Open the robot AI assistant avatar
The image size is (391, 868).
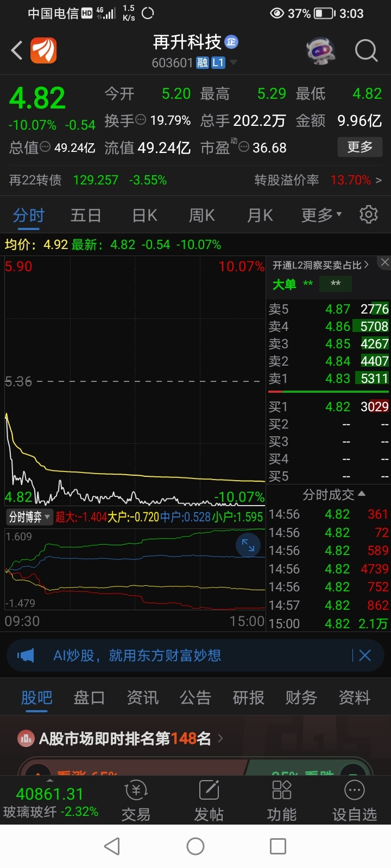coord(321,50)
